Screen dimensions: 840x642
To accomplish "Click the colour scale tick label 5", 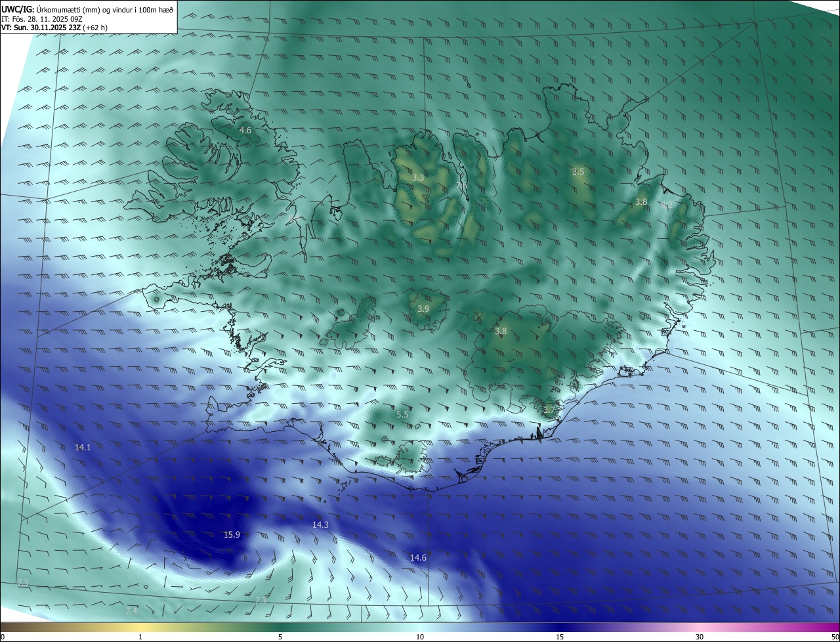I will (280, 637).
